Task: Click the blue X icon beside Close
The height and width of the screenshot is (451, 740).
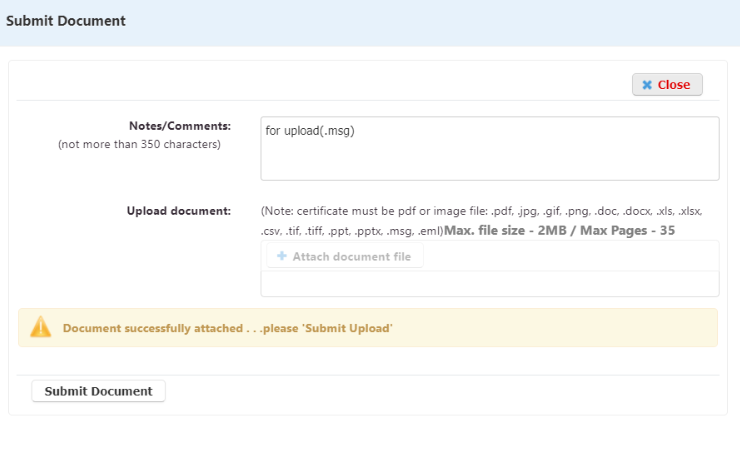Action: pos(647,85)
